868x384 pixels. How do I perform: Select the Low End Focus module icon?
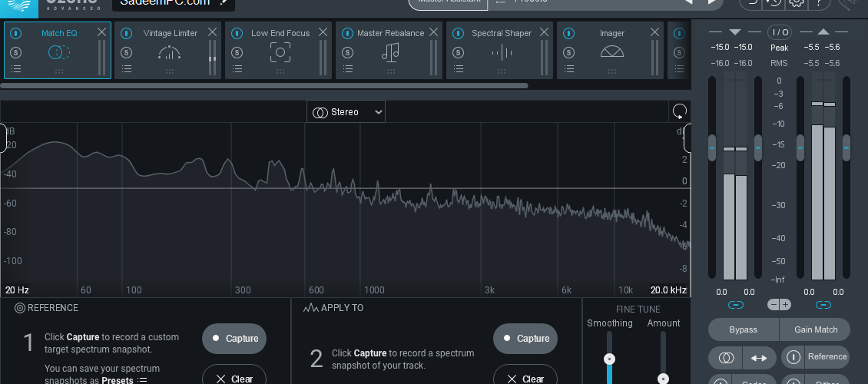280,52
